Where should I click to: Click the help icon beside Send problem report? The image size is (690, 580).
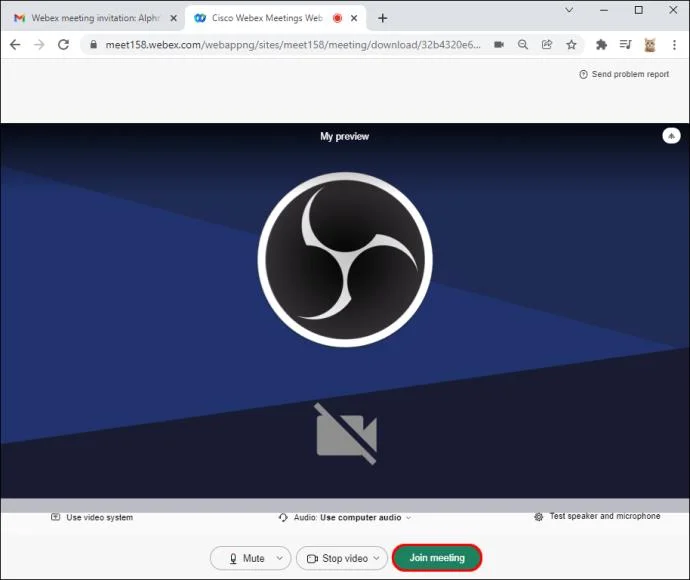point(583,74)
